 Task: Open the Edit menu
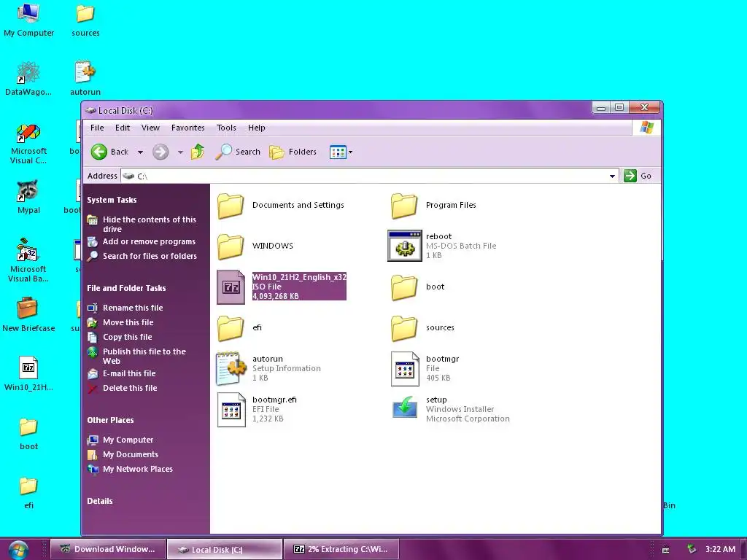(123, 128)
